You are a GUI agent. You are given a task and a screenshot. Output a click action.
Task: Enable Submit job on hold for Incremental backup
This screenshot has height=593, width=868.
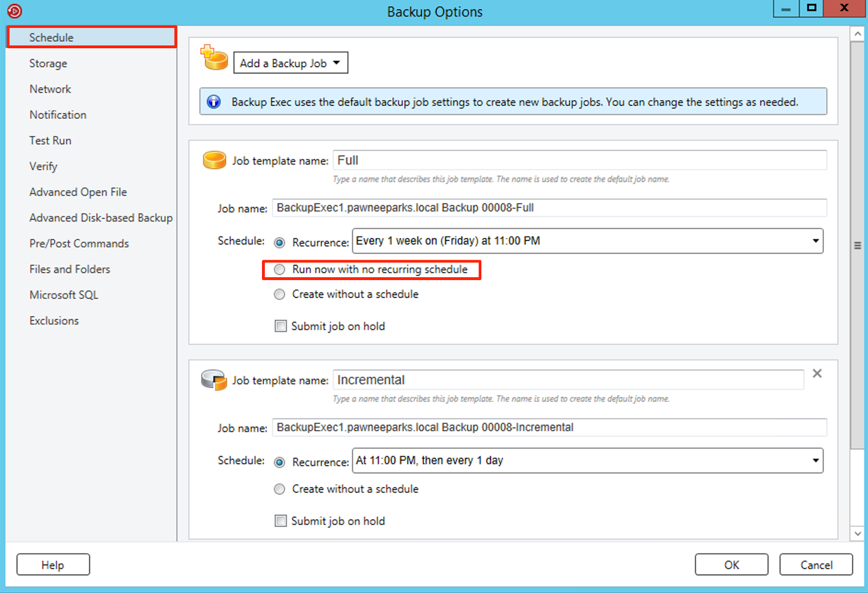(x=280, y=521)
